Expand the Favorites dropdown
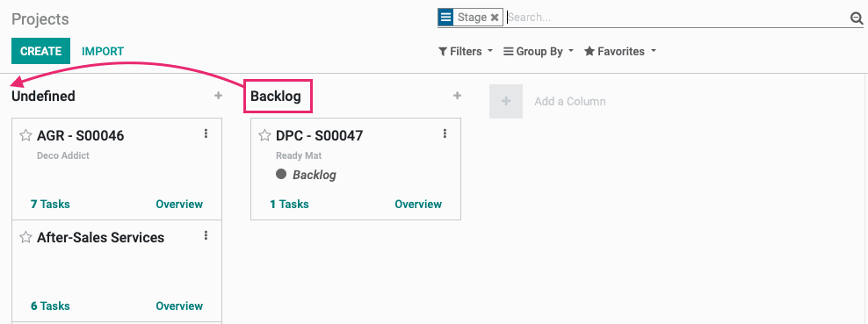The height and width of the screenshot is (324, 868). (620, 52)
